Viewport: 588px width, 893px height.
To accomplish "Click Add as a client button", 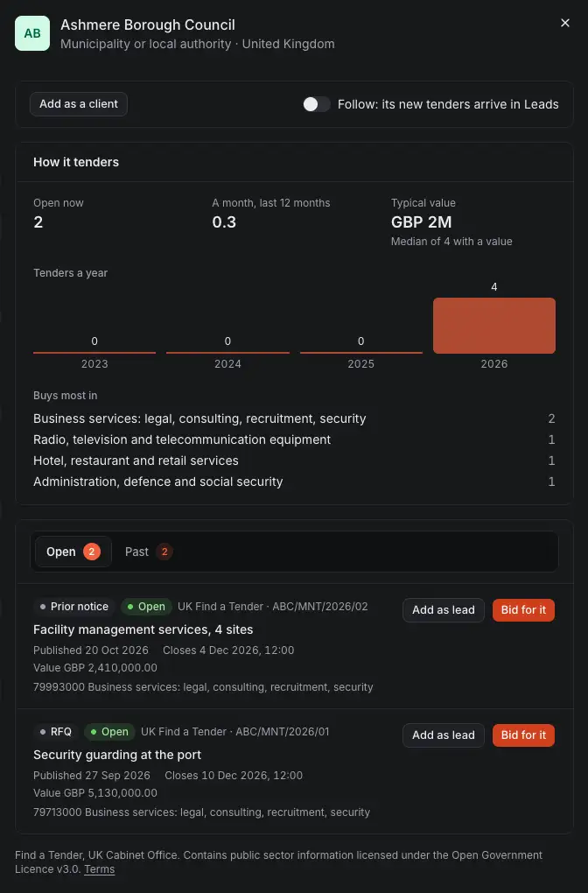I will pyautogui.click(x=79, y=104).
